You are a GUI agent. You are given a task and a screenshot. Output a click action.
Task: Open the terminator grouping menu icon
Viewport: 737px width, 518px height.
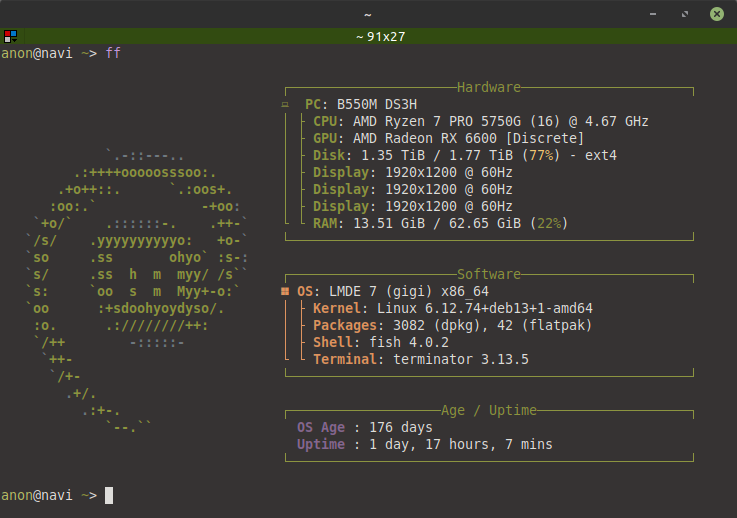tap(10, 36)
